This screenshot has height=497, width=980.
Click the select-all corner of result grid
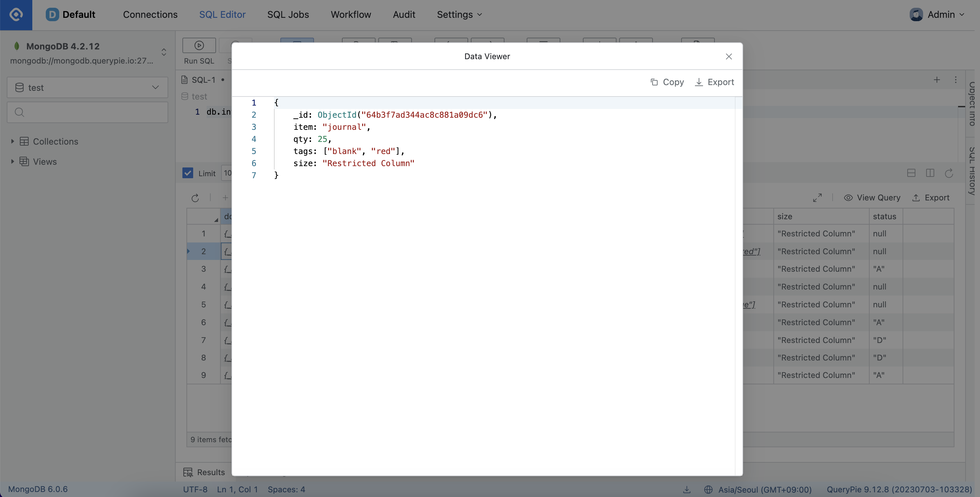203,216
